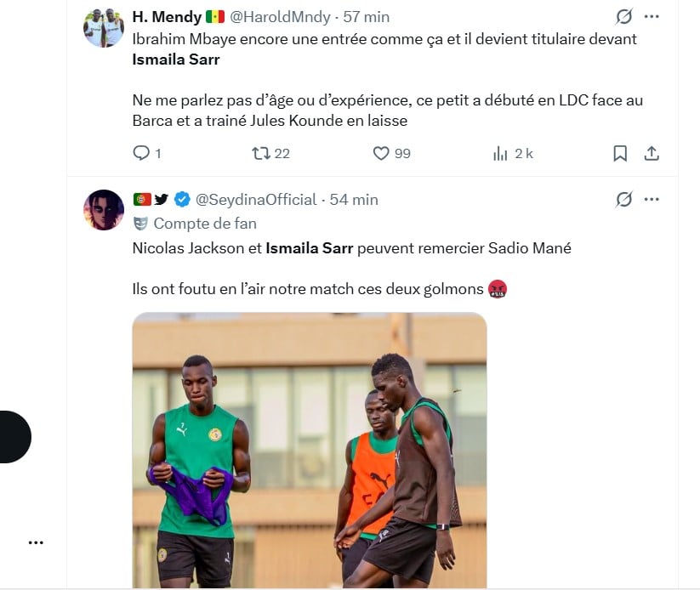Image resolution: width=700 pixels, height=590 pixels.
Task: Click the @HaroldMndy handle
Action: click(281, 17)
